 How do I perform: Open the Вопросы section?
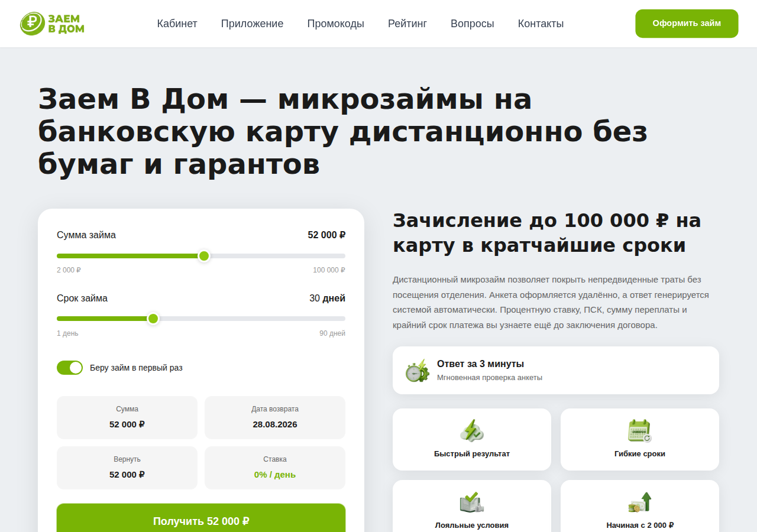click(x=473, y=24)
